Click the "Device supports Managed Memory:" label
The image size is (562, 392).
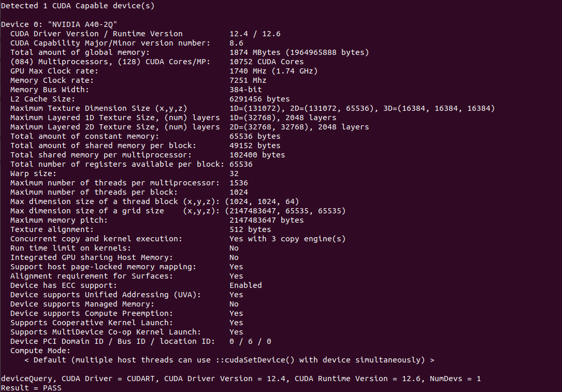coord(82,304)
